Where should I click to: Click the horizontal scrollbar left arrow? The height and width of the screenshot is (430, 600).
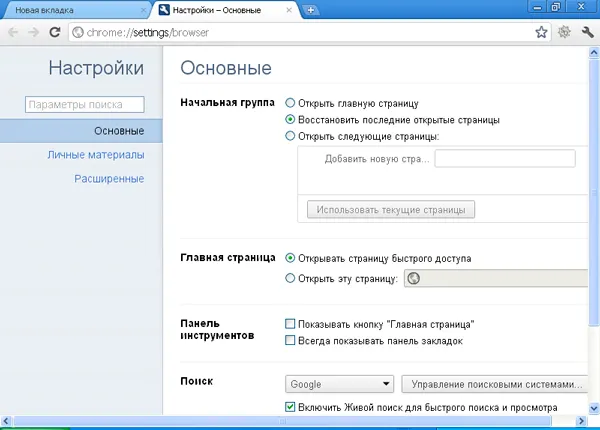point(5,421)
